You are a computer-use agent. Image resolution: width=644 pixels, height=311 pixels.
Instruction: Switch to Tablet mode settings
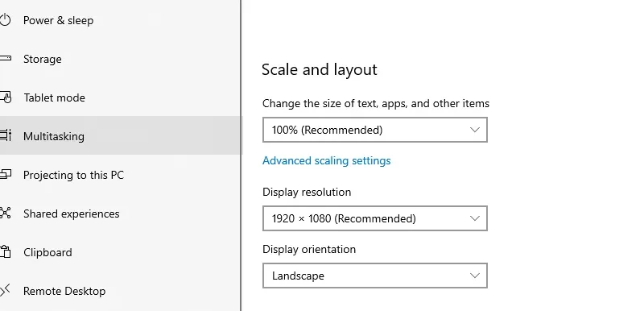[120, 97]
